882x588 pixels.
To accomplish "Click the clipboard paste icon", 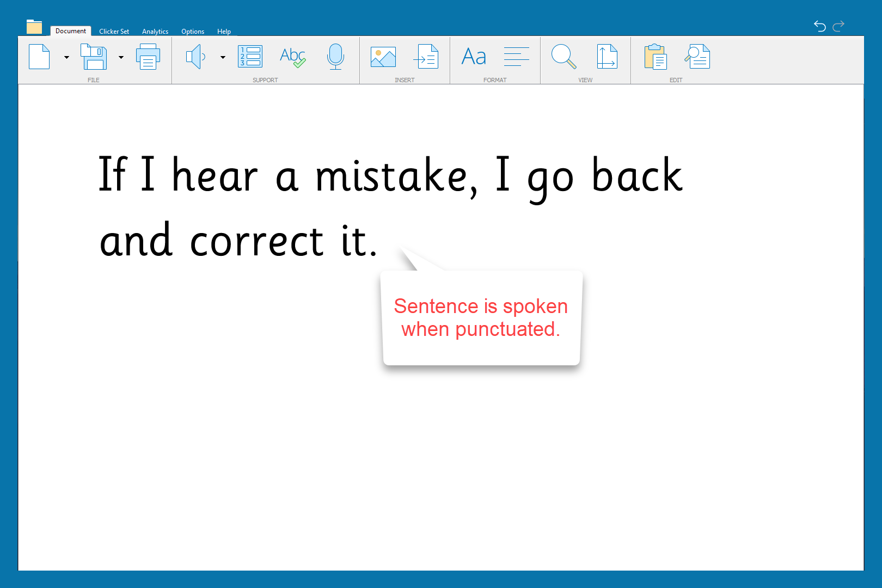I will pos(655,57).
